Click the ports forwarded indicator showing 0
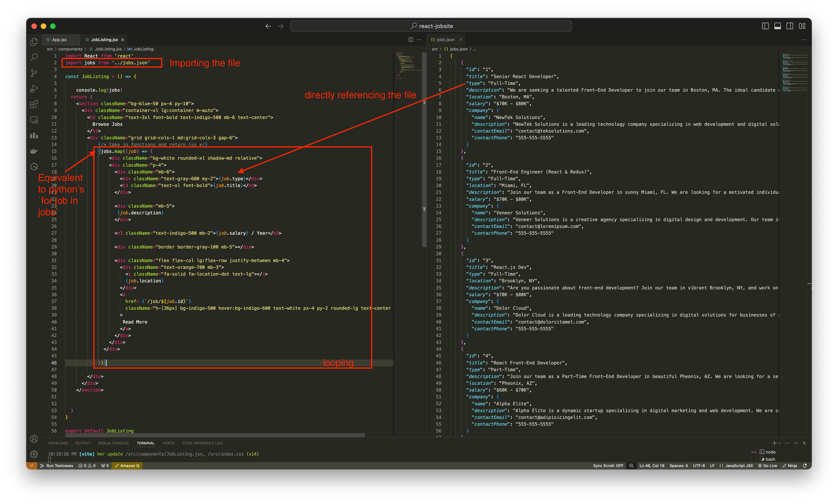Viewport: 838px width, 504px height. [105, 466]
